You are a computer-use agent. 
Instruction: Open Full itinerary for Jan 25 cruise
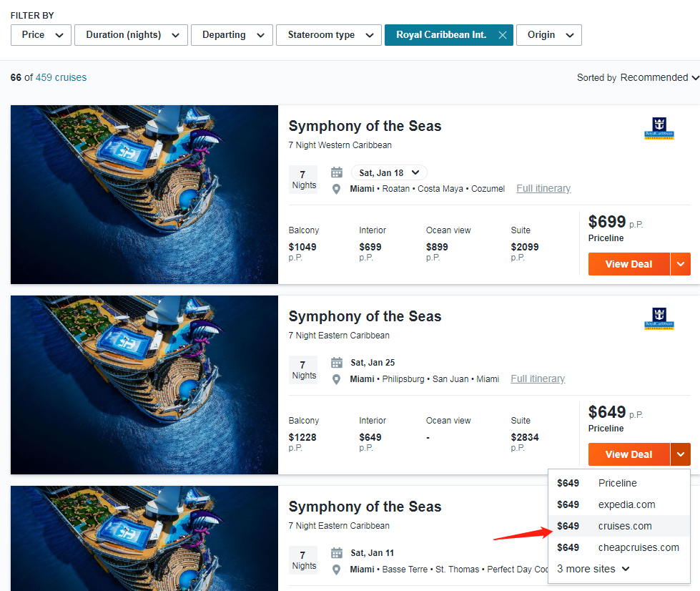538,378
